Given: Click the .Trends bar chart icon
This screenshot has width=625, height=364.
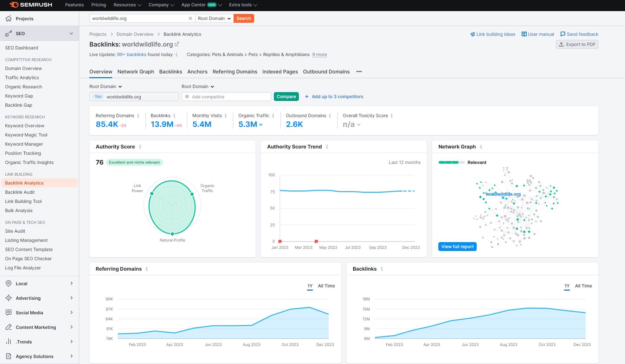Looking at the screenshot, I should point(9,342).
